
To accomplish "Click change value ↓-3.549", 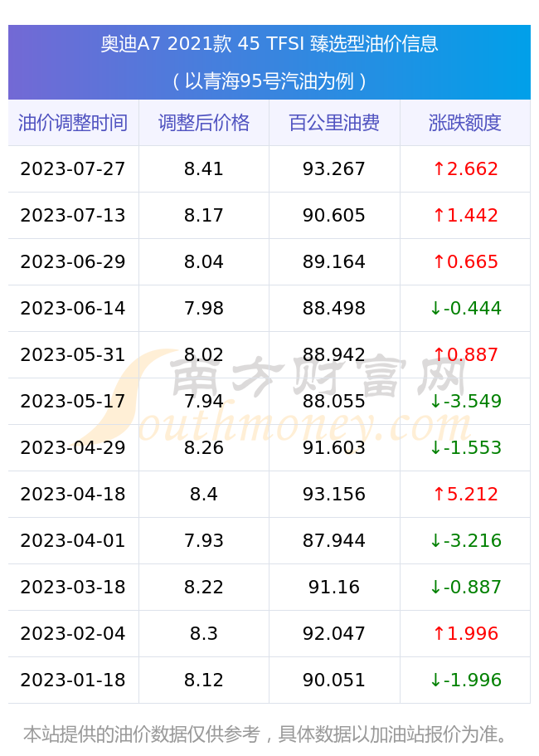I will coord(465,401).
